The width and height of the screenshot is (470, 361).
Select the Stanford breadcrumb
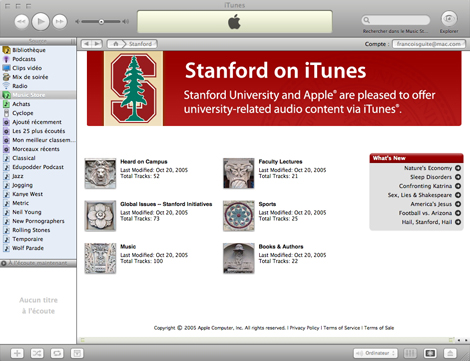click(140, 44)
